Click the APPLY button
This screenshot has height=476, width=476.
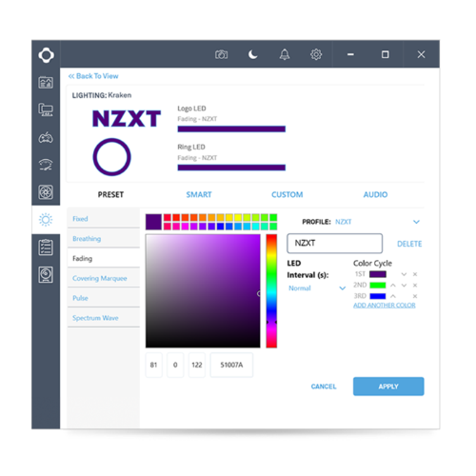click(x=388, y=387)
